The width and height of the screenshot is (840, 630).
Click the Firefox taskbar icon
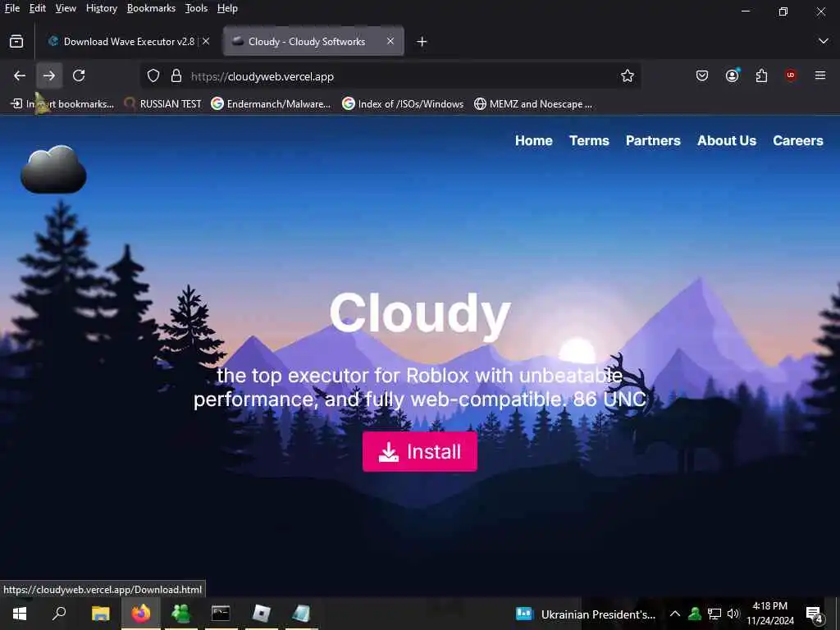pyautogui.click(x=141, y=614)
